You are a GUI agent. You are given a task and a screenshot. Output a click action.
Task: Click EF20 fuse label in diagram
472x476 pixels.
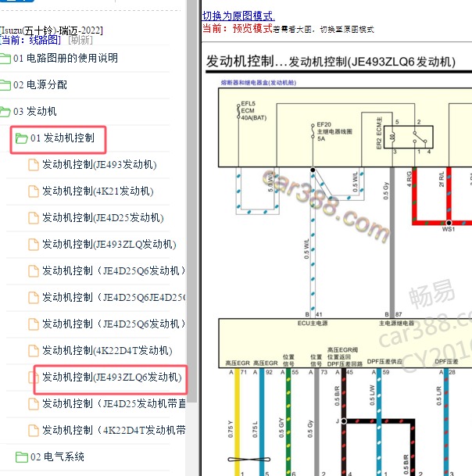(x=324, y=124)
